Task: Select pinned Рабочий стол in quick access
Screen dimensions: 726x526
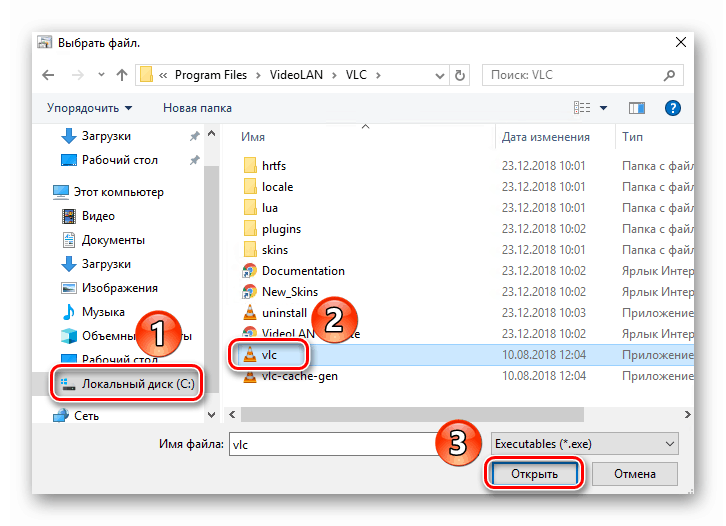Action: 109,160
